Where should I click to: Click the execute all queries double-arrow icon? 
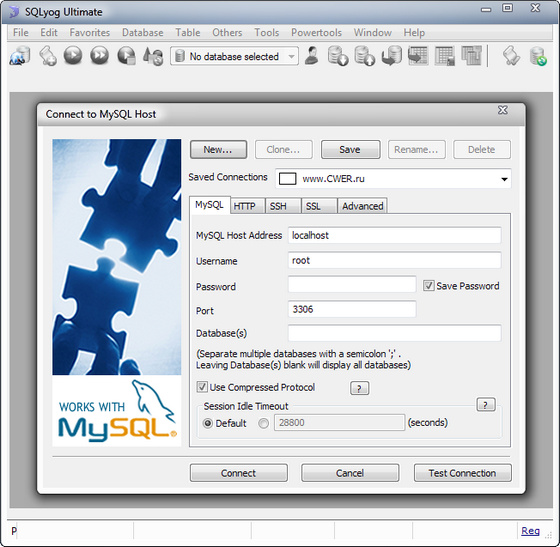(x=99, y=56)
